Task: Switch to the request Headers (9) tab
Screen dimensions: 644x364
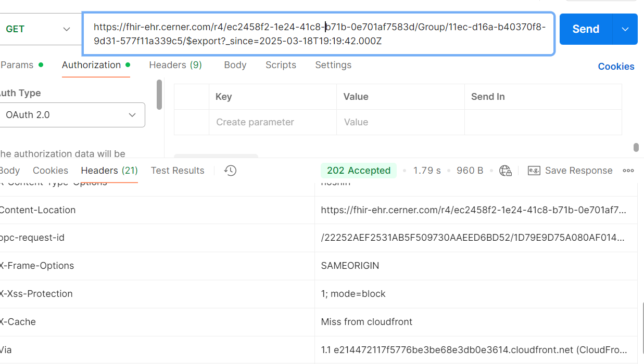Action: click(175, 65)
